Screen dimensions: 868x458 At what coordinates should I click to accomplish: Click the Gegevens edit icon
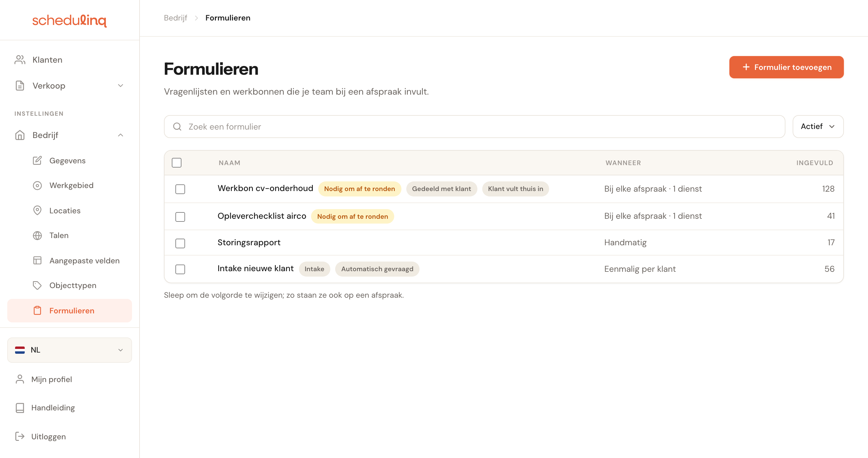(x=37, y=160)
